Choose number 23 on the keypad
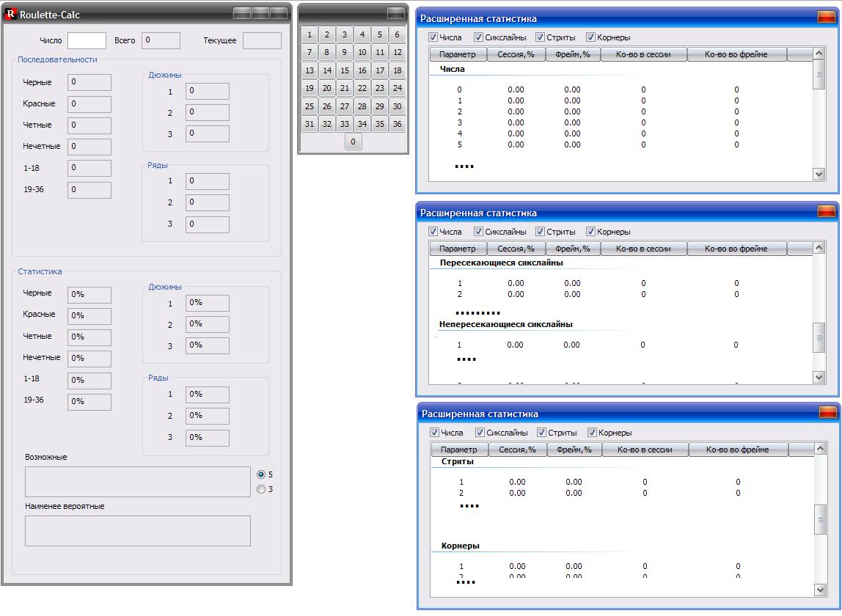 [x=380, y=88]
